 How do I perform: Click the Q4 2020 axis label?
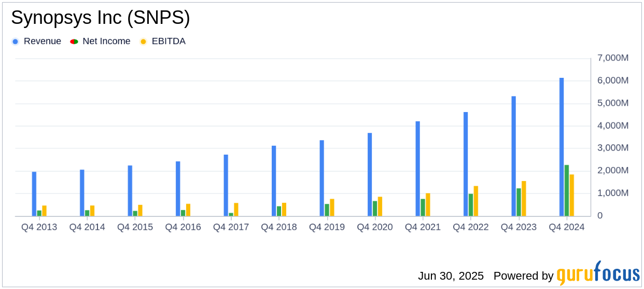coord(375,227)
